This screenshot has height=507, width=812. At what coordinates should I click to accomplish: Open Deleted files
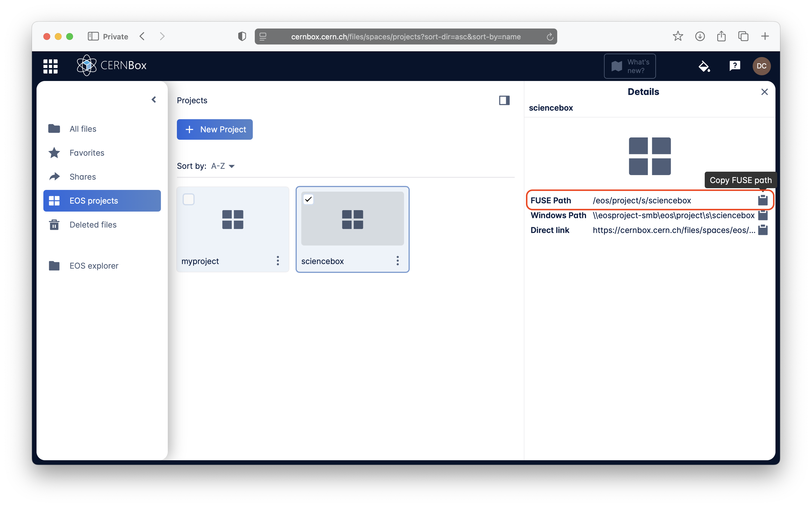pos(102,225)
